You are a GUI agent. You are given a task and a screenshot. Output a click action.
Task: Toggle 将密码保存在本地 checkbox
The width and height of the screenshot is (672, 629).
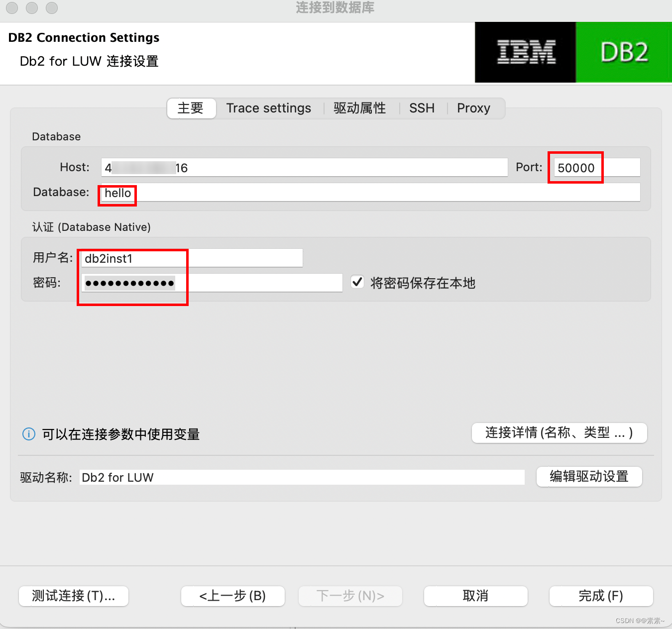tap(357, 283)
